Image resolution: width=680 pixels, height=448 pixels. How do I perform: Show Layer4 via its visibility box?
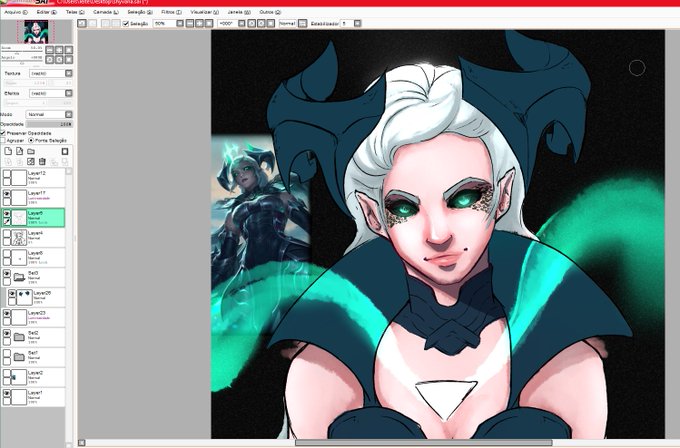click(7, 234)
